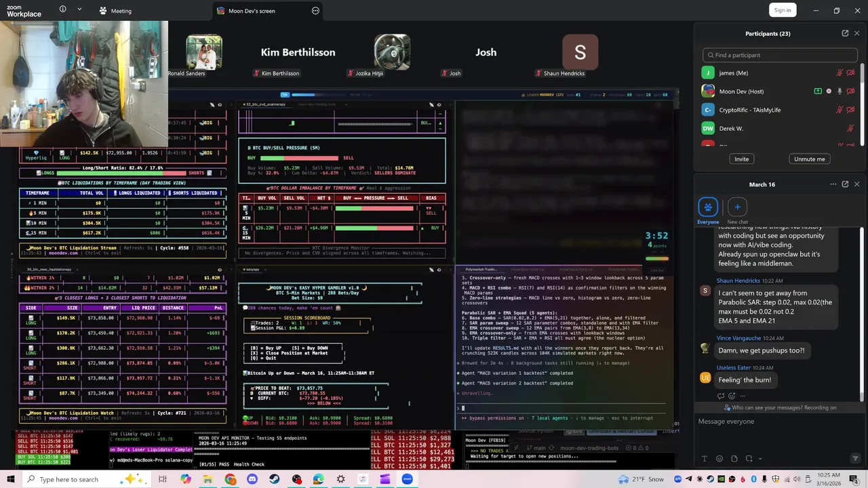Expand screenshot options arrow in chat composer

(x=760, y=459)
